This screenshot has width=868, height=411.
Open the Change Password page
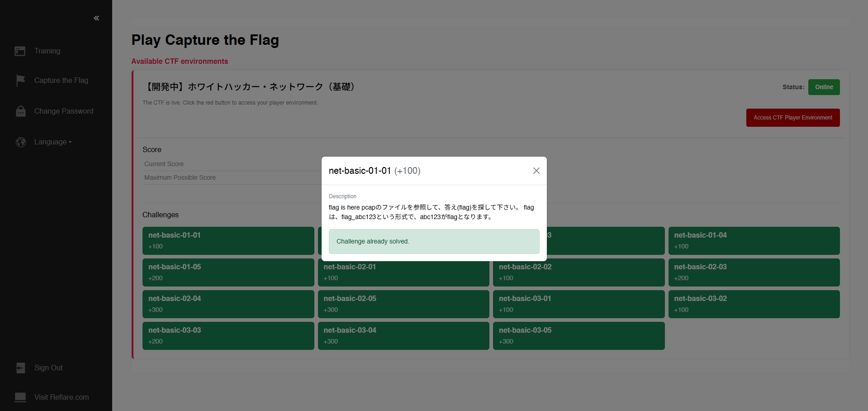64,111
